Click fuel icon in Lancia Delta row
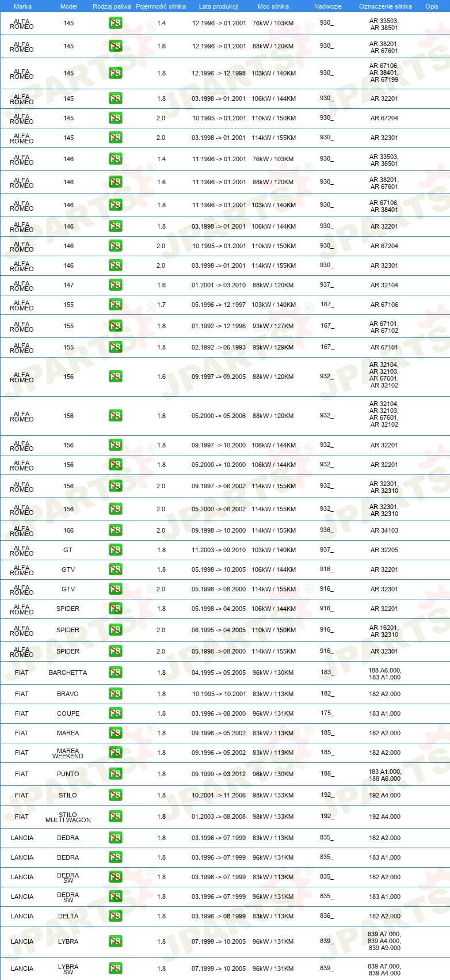The width and height of the screenshot is (450, 980). pos(116,917)
